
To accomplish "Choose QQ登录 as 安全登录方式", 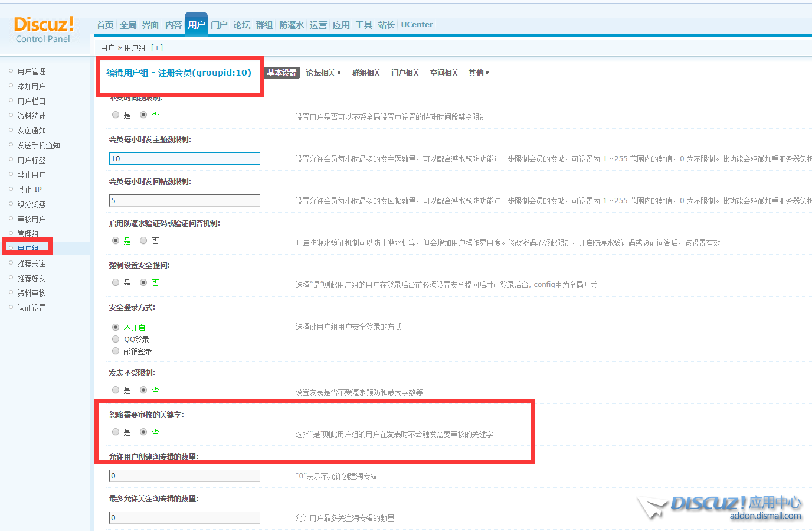I will (x=116, y=340).
